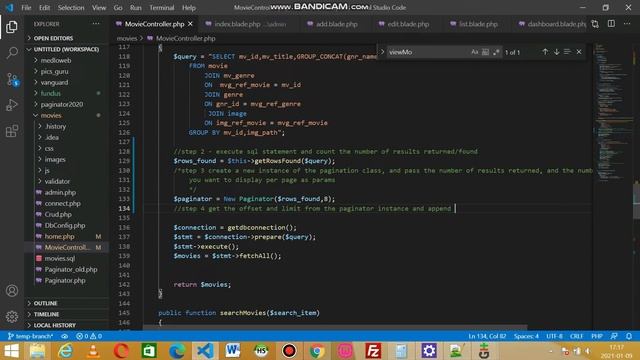Image resolution: width=640 pixels, height=360 pixels.
Task: Expand the fundus folder
Action: pos(67,93)
